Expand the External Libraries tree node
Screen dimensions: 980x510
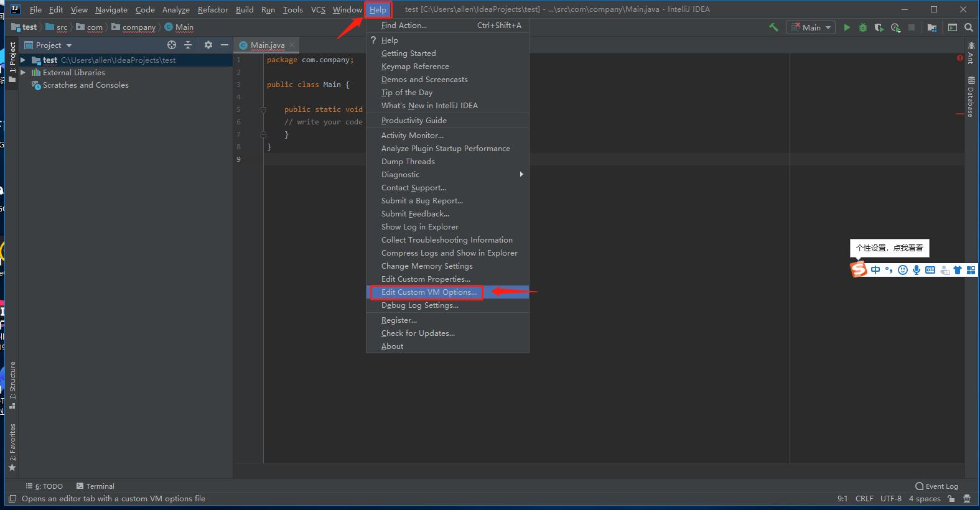click(23, 73)
